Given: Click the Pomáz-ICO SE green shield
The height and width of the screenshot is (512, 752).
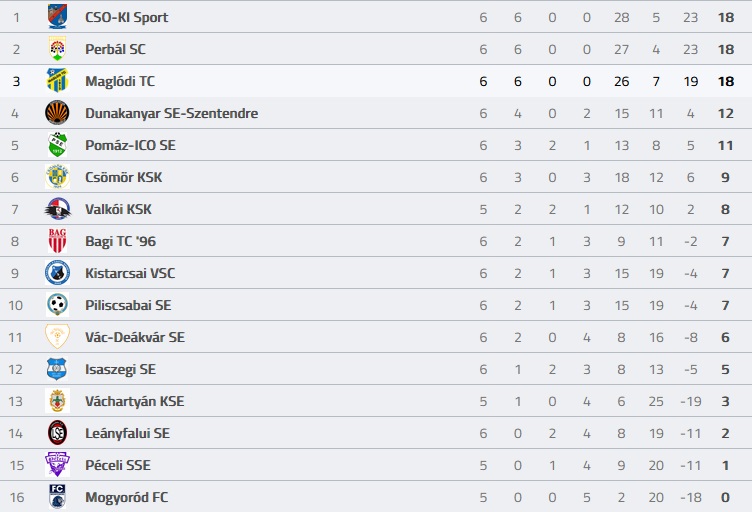Looking at the screenshot, I should click(57, 145).
